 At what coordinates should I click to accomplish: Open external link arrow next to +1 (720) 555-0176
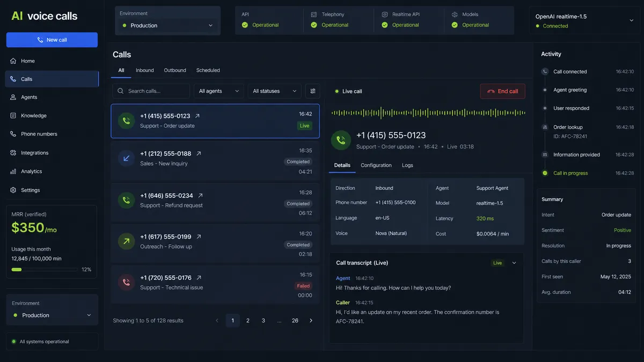click(x=199, y=278)
